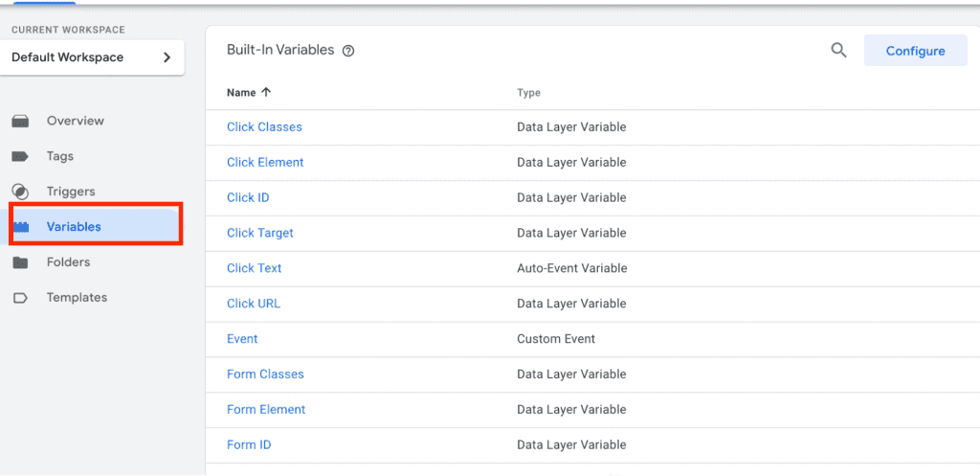The image size is (980, 476).
Task: Open Templates menu item
Action: 77,298
